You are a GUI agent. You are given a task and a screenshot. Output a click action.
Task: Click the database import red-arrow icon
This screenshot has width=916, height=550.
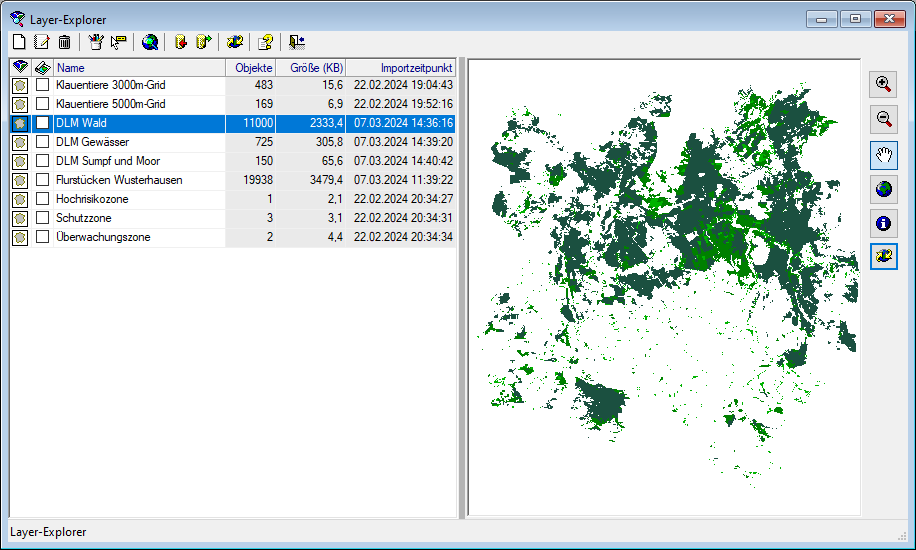click(x=181, y=42)
